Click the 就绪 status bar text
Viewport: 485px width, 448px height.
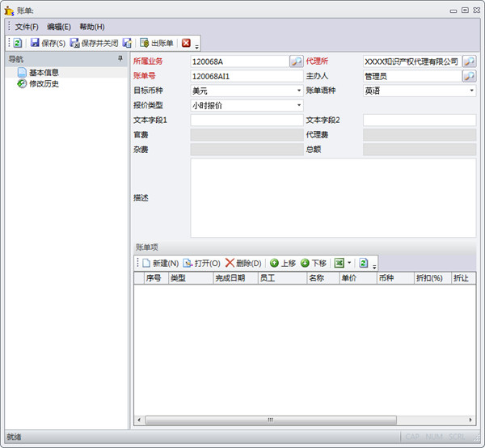pyautogui.click(x=15, y=437)
